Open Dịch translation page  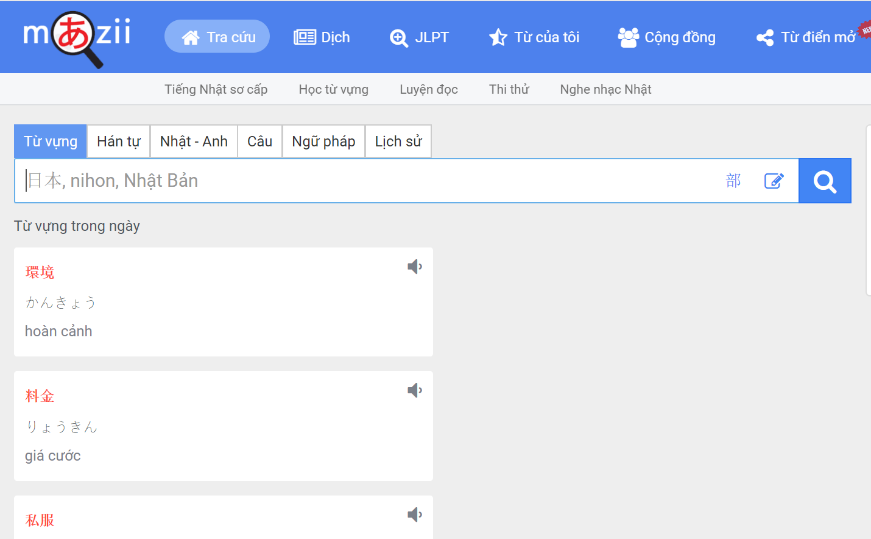322,37
